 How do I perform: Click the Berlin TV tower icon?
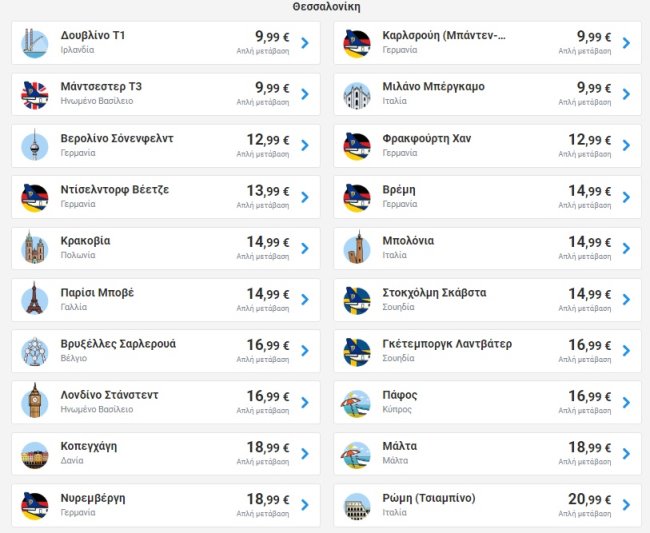tap(35, 146)
